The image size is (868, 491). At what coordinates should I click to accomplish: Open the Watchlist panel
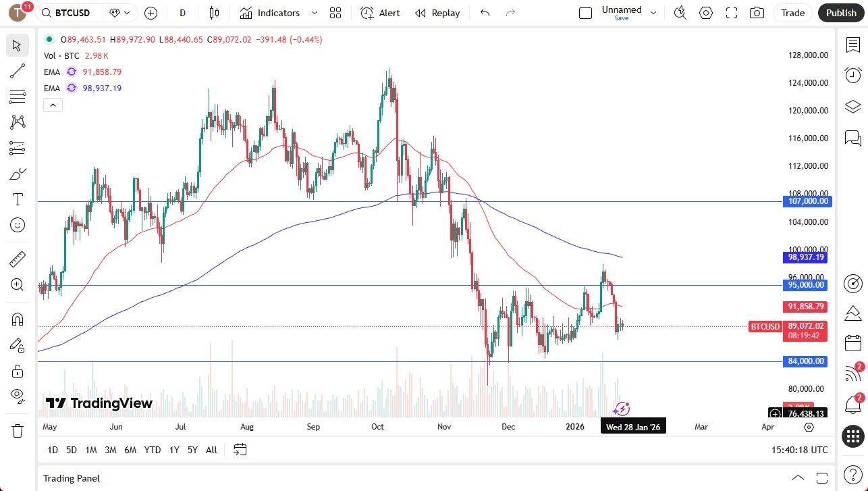point(852,44)
